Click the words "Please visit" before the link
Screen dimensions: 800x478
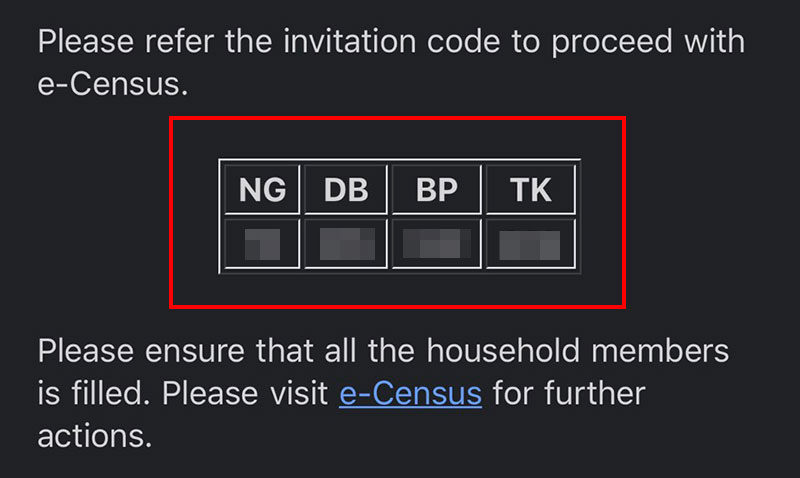pos(245,394)
